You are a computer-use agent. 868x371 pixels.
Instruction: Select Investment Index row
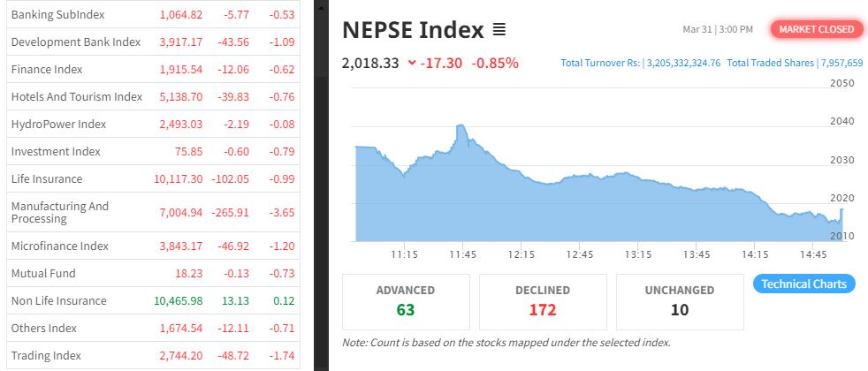click(56, 152)
